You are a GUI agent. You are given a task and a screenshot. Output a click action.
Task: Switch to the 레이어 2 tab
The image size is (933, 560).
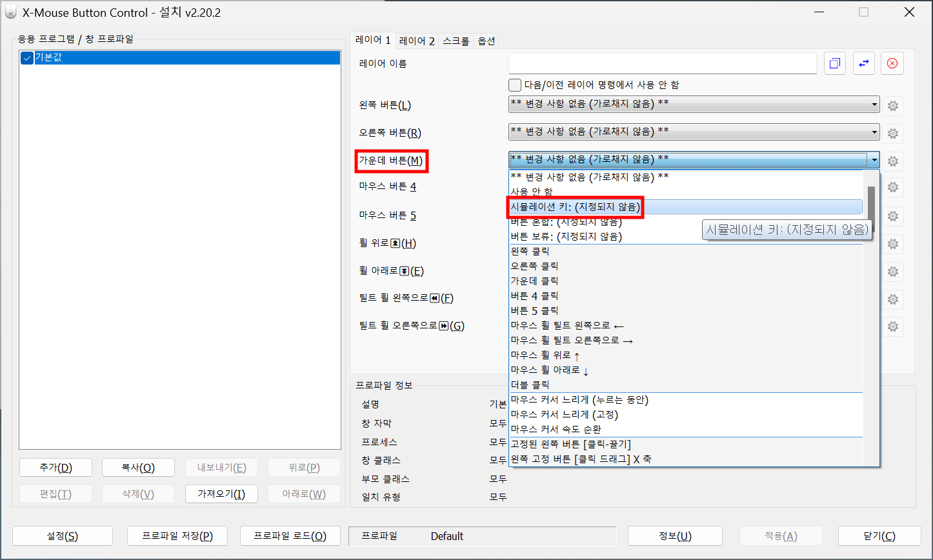[417, 41]
